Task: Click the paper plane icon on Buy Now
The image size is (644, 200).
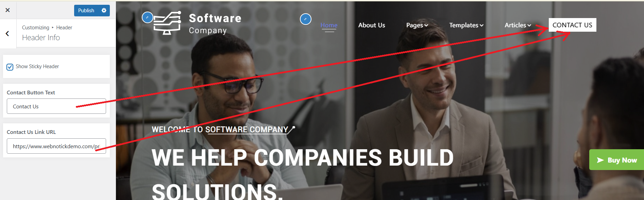Action: point(600,160)
